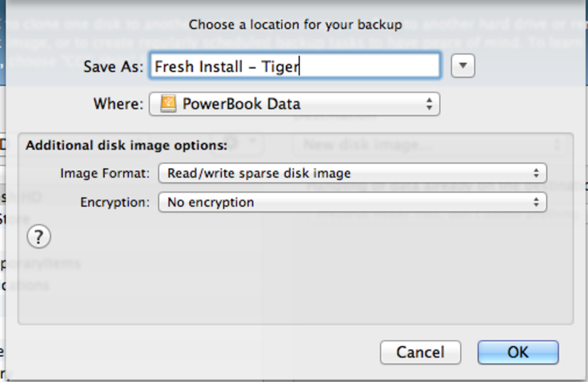This screenshot has height=382, width=588.
Task: Expand the save dialog with the disclosure arrow
Action: click(462, 66)
